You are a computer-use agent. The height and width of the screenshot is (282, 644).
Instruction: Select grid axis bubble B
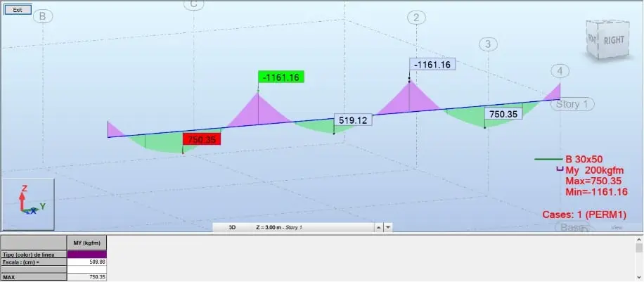click(x=43, y=16)
